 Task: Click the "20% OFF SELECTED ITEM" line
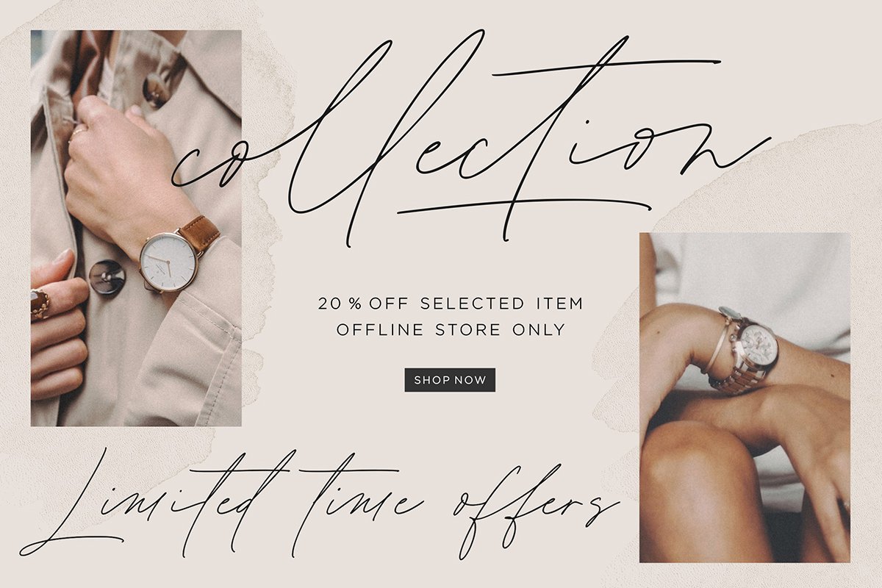[451, 303]
